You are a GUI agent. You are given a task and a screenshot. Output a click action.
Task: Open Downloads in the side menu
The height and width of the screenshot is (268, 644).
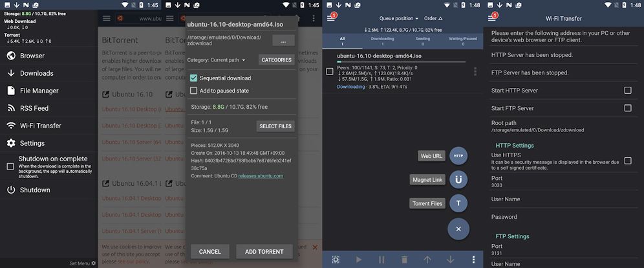point(49,73)
